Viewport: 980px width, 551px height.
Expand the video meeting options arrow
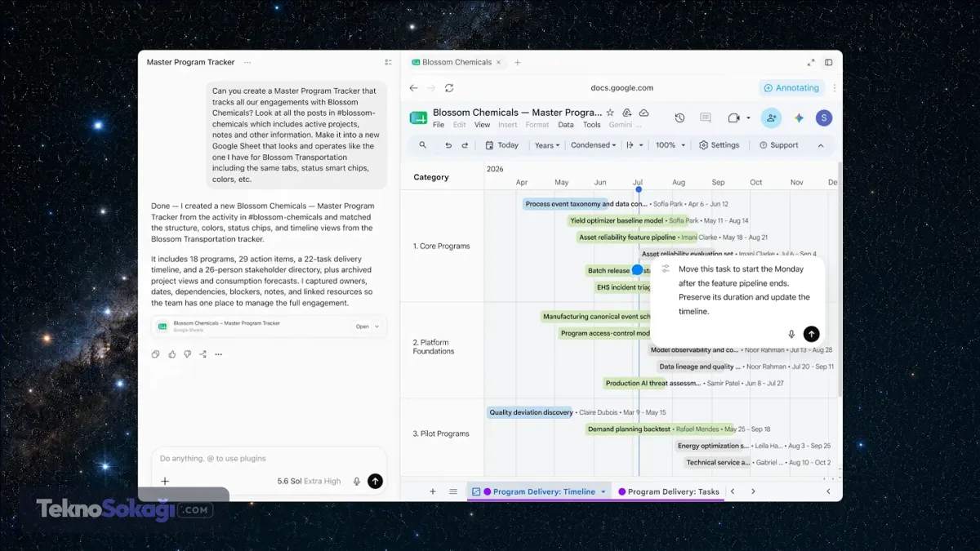pyautogui.click(x=748, y=118)
